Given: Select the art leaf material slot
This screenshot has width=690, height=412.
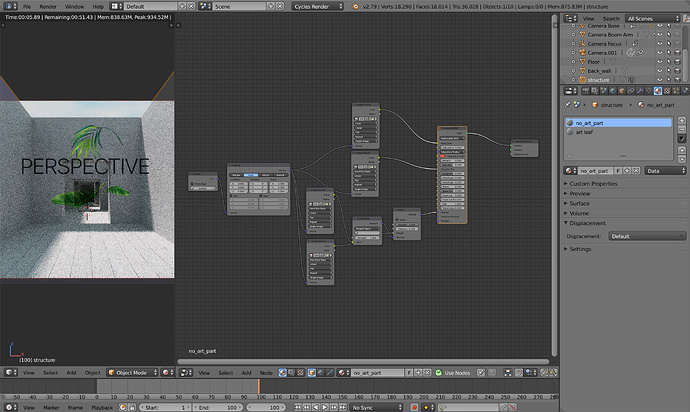Looking at the screenshot, I should pyautogui.click(x=618, y=132).
